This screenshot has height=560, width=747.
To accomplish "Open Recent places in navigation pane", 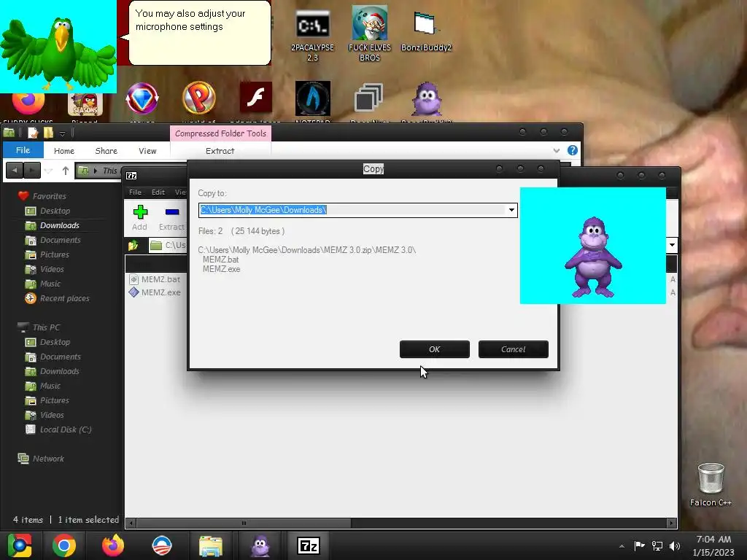I will point(57,298).
